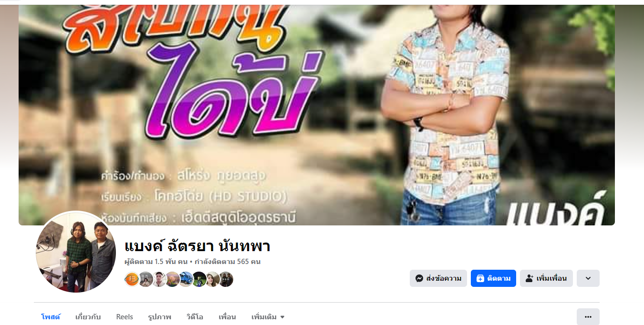Viewport: 644px width, 325px height.
Task: Switch to the เกี่ยวกับ tab
Action: pyautogui.click(x=88, y=317)
